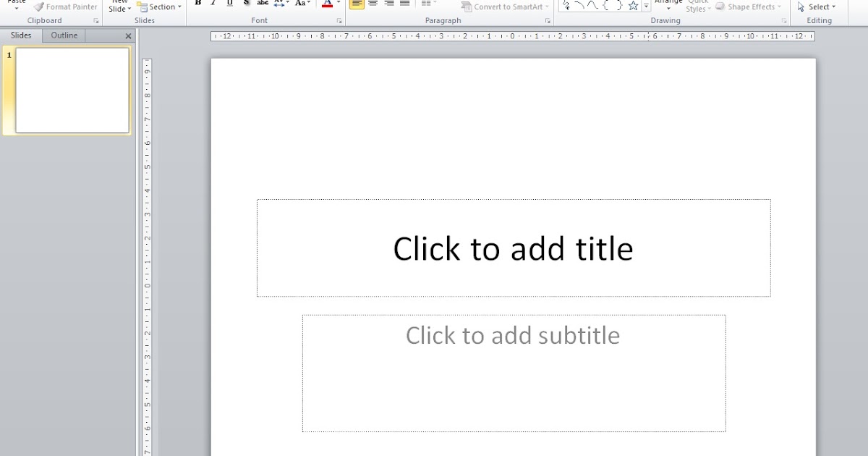Open Paste dropdown arrow
This screenshot has height=456, width=868.
[17, 8]
